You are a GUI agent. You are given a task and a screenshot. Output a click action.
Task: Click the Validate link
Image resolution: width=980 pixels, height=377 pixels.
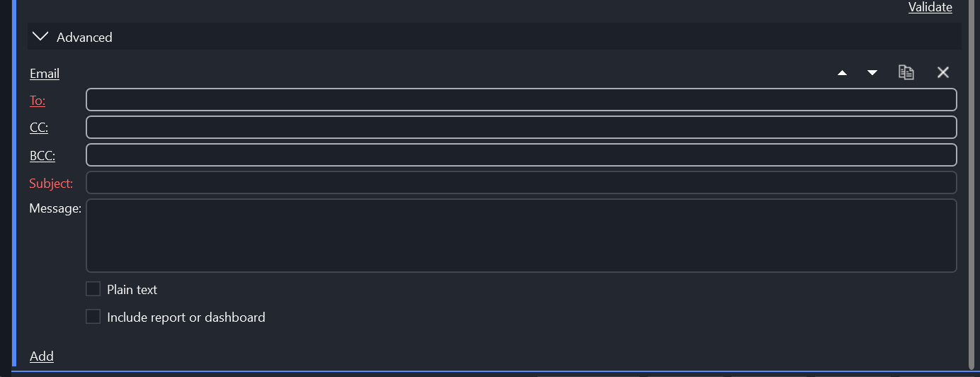pyautogui.click(x=930, y=7)
